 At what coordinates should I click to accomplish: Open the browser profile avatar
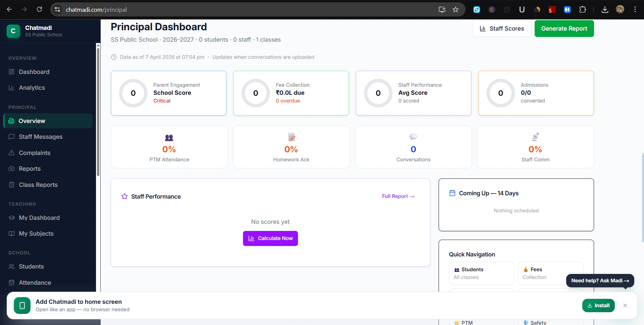pyautogui.click(x=620, y=9)
